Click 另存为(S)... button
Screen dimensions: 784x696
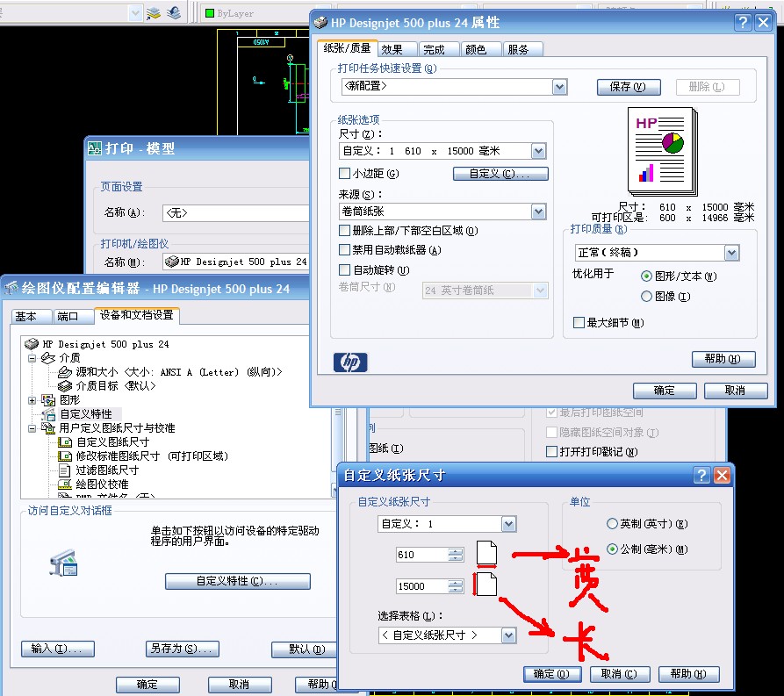click(x=182, y=649)
